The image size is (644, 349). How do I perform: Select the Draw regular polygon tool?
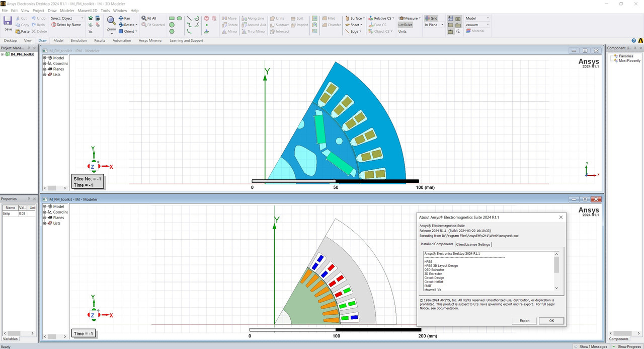click(x=172, y=31)
